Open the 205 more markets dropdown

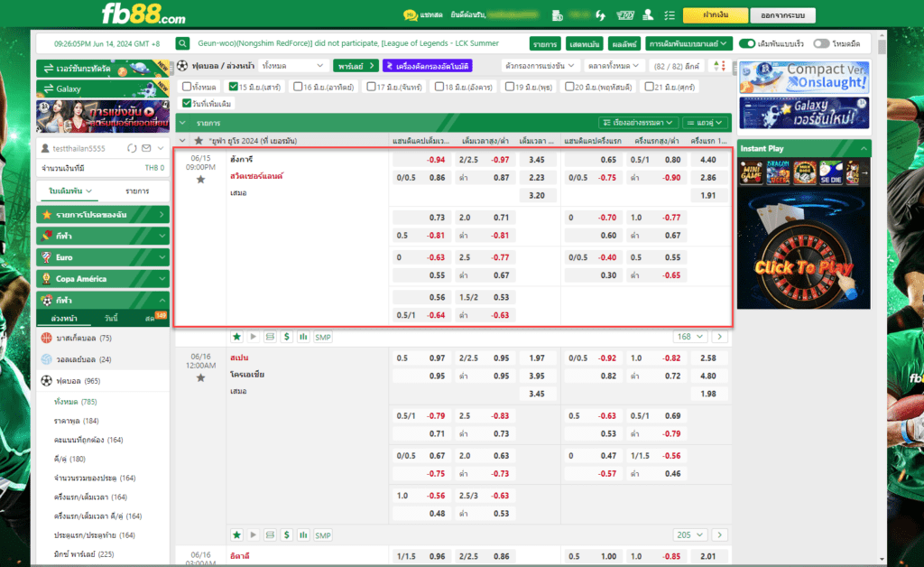[x=689, y=534]
